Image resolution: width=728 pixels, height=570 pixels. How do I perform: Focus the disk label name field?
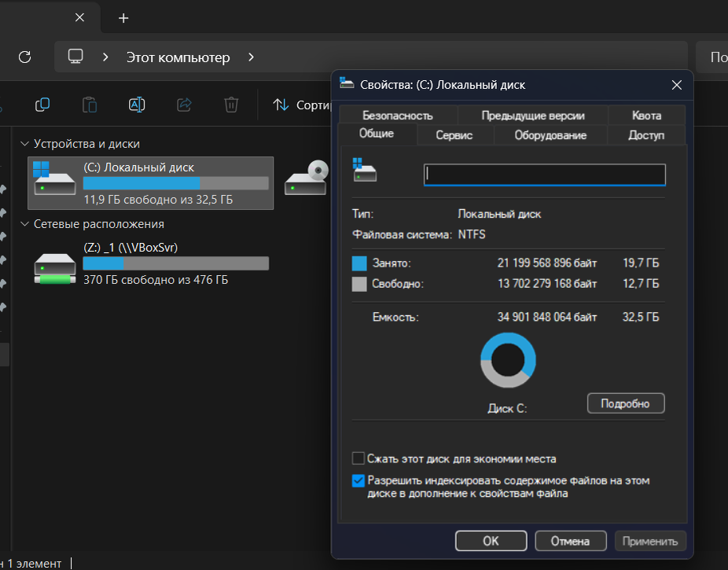(x=544, y=175)
